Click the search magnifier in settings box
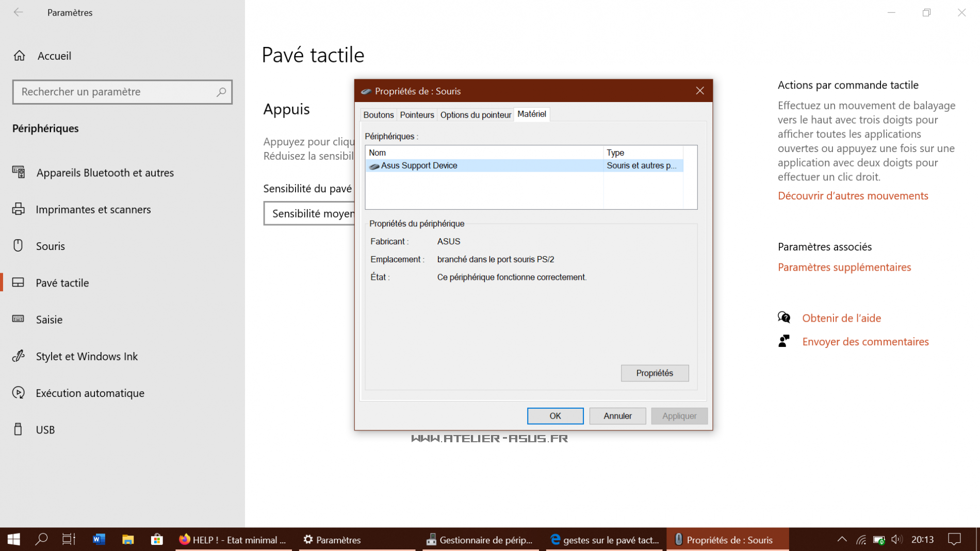The width and height of the screenshot is (980, 551). 221,92
